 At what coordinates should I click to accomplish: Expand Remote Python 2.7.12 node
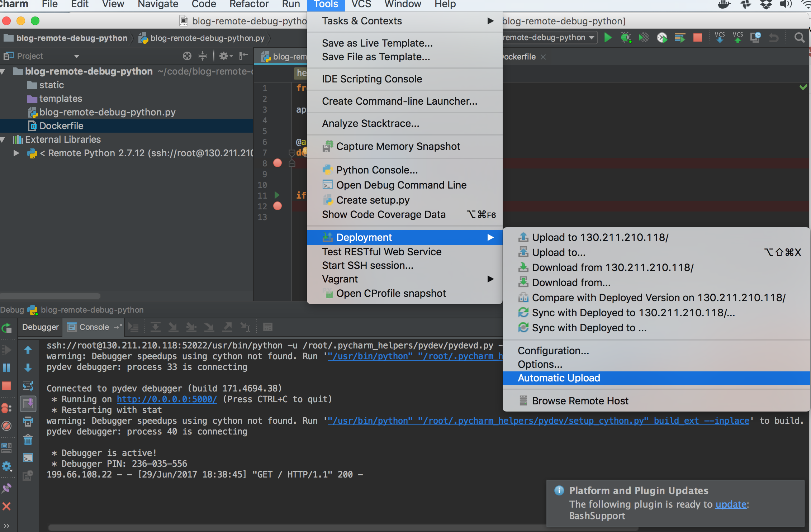click(16, 153)
